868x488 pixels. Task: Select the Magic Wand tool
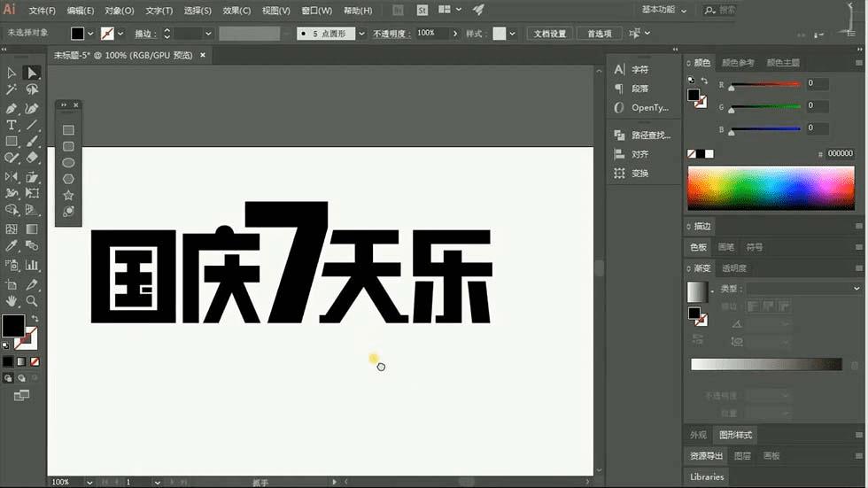pyautogui.click(x=11, y=89)
